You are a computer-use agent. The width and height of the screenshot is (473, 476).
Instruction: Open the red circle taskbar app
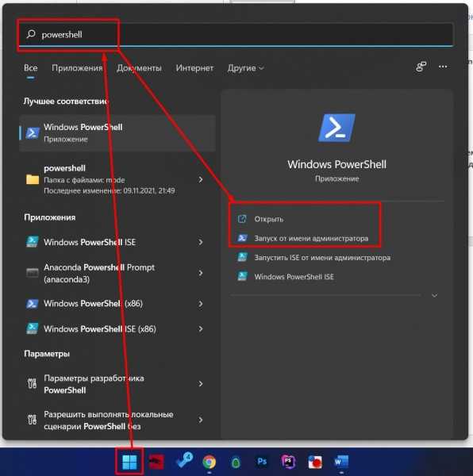(315, 462)
